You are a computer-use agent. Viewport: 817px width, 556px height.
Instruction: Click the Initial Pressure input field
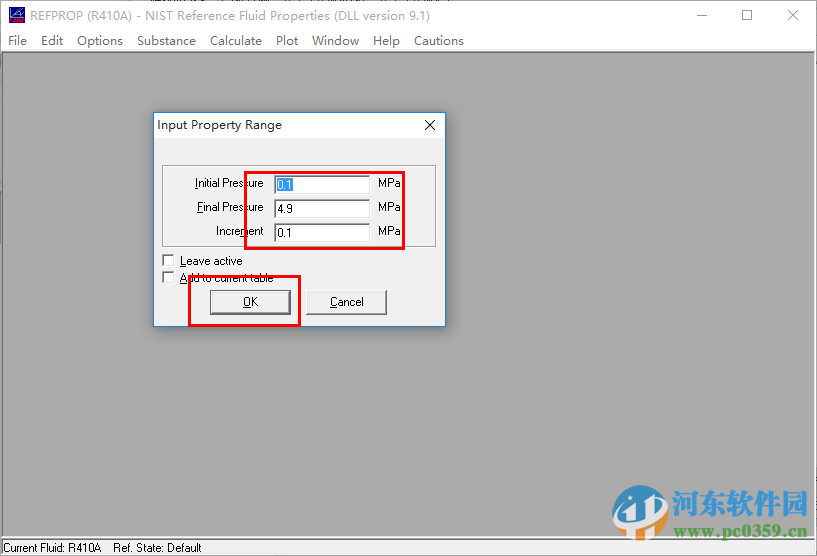(322, 184)
